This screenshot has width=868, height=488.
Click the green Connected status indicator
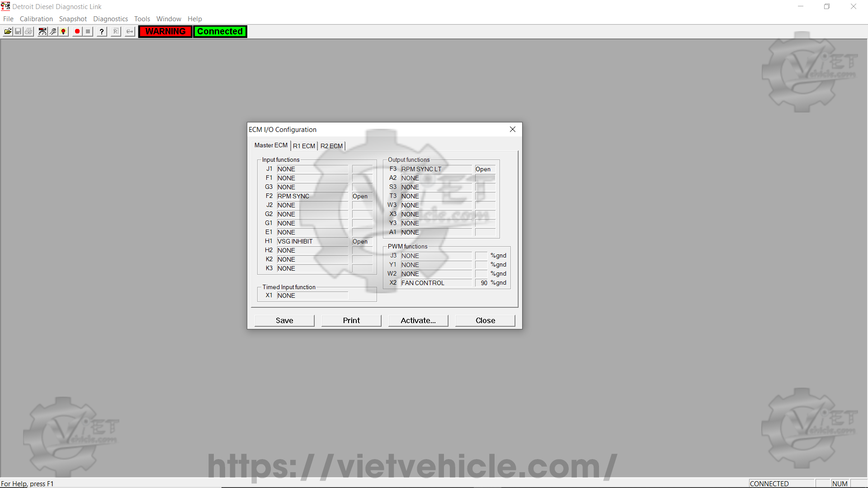coord(220,32)
